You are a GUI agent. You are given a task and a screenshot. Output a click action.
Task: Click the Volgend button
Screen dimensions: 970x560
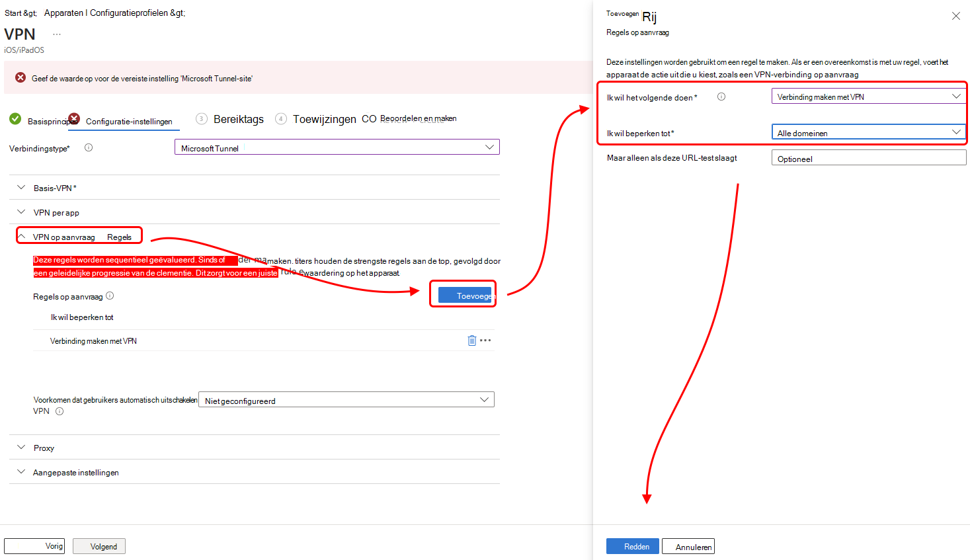point(99,546)
